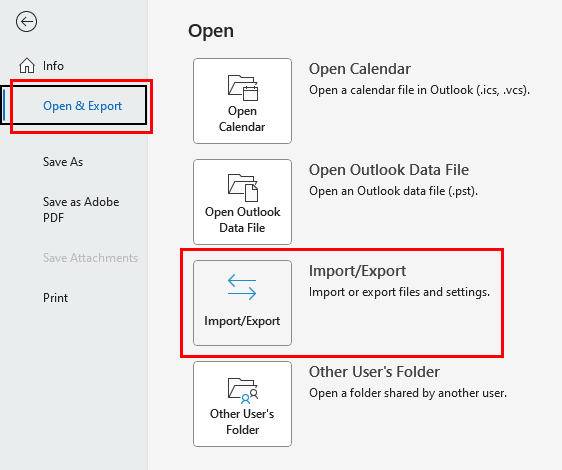Choose Save As from the sidebar
This screenshot has height=470, width=562.
coord(63,162)
